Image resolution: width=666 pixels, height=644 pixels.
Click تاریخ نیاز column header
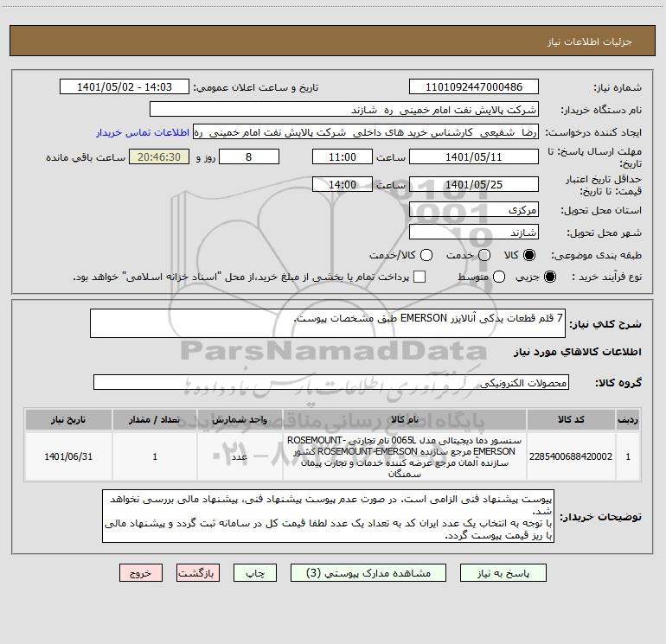[x=68, y=419]
